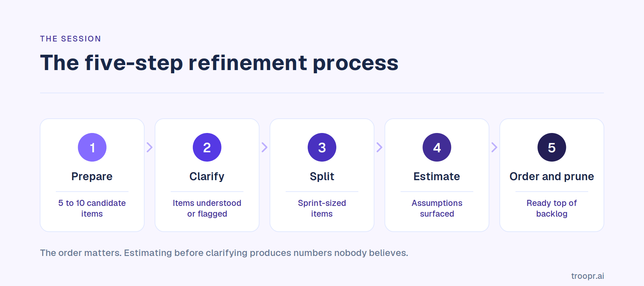Viewport: 644px width, 286px height.
Task: Select the Prepare step title
Action: tap(92, 176)
